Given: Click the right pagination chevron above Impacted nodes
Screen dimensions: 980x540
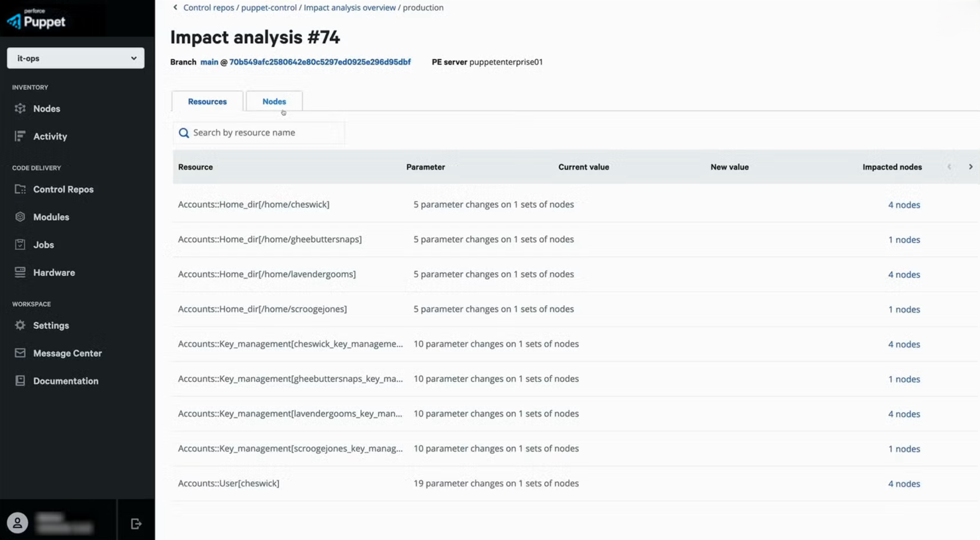Looking at the screenshot, I should (x=971, y=167).
